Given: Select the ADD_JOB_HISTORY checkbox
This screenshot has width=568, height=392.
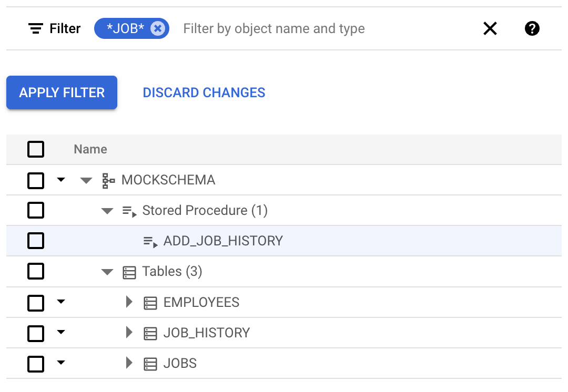Looking at the screenshot, I should pyautogui.click(x=36, y=241).
